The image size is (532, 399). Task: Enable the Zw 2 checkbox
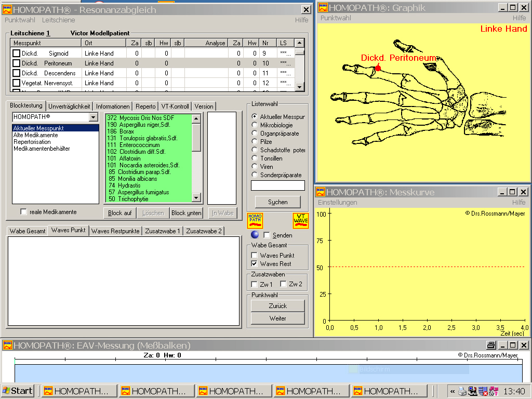(283, 284)
